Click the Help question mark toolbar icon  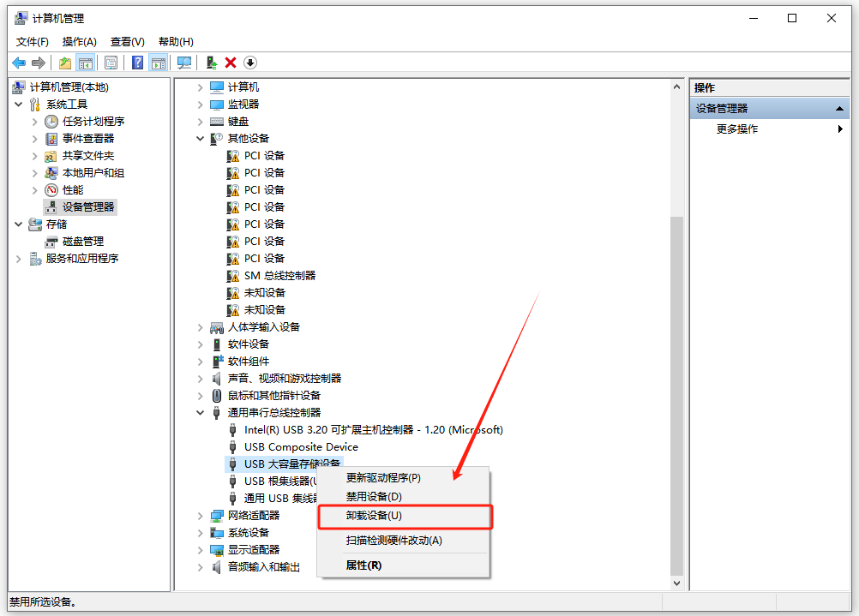click(137, 63)
